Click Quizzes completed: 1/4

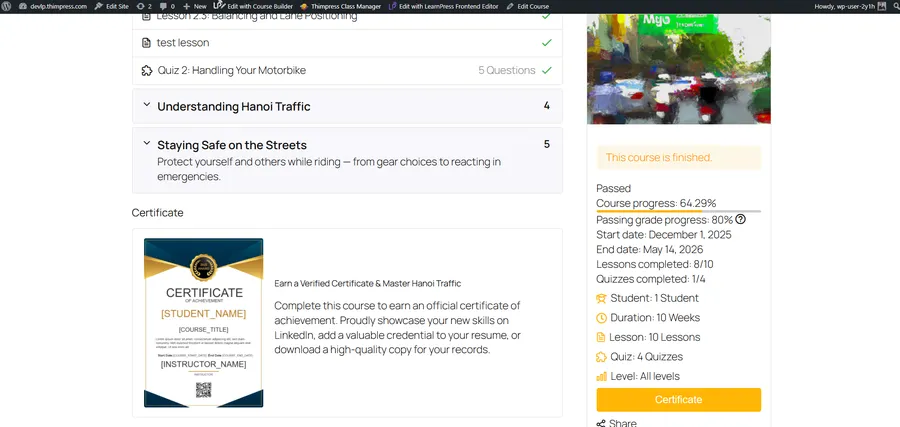click(x=651, y=280)
